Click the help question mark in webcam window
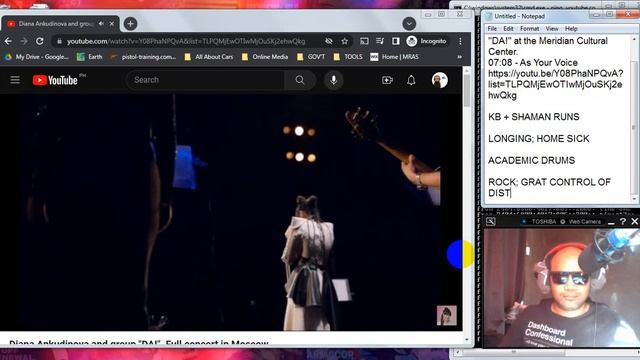Viewport: 640px width, 360px height. coord(622,221)
